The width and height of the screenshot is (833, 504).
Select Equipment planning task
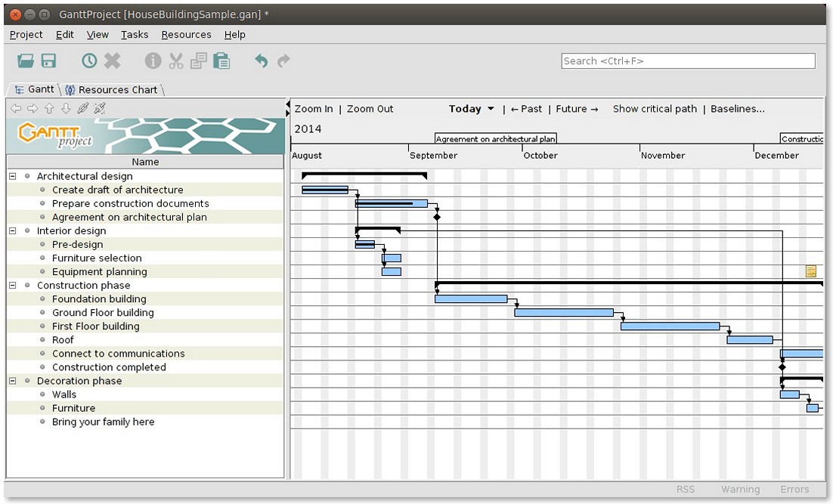(99, 272)
